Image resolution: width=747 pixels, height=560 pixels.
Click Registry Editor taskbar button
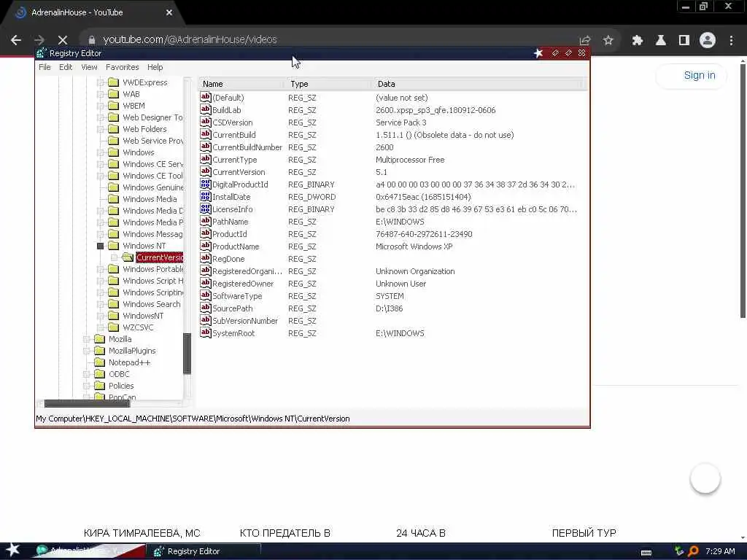click(x=204, y=551)
